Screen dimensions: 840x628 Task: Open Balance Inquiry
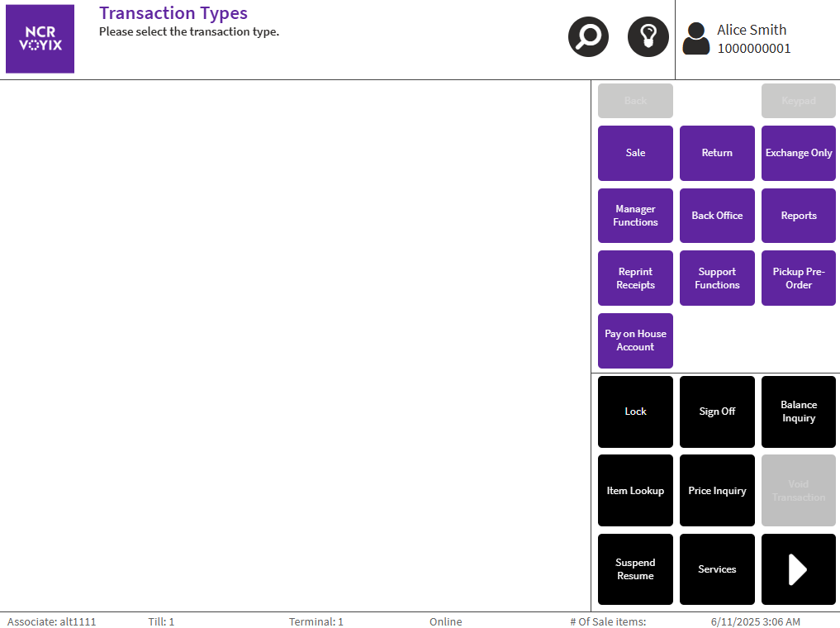tap(798, 412)
